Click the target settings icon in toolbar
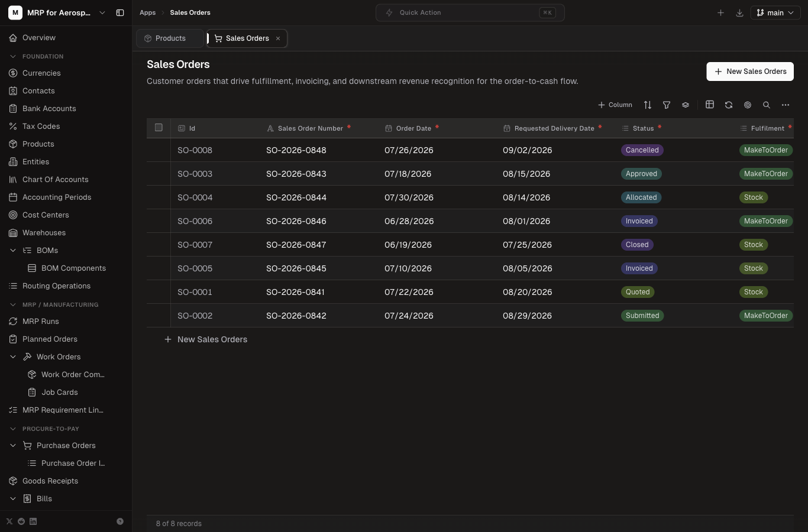 [x=748, y=105]
